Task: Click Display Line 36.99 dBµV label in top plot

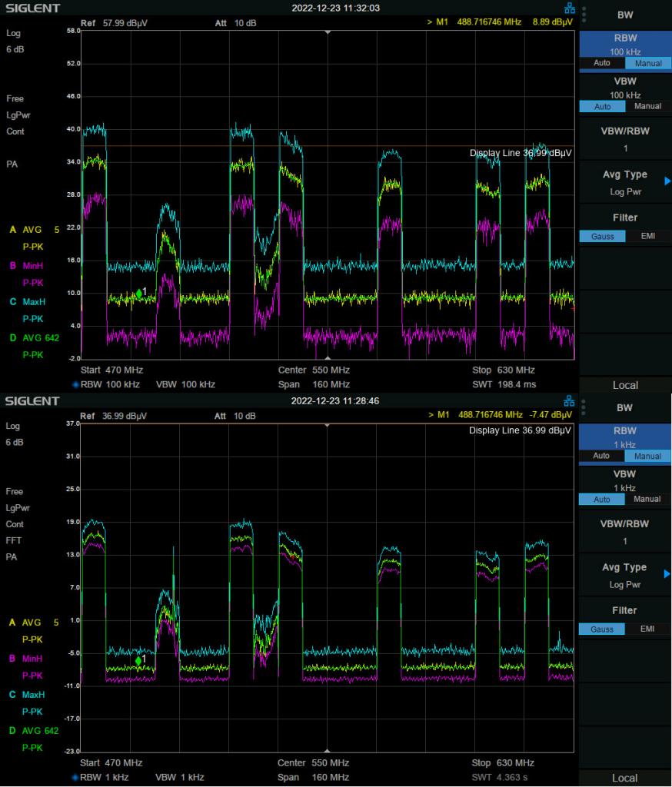Action: [x=521, y=153]
